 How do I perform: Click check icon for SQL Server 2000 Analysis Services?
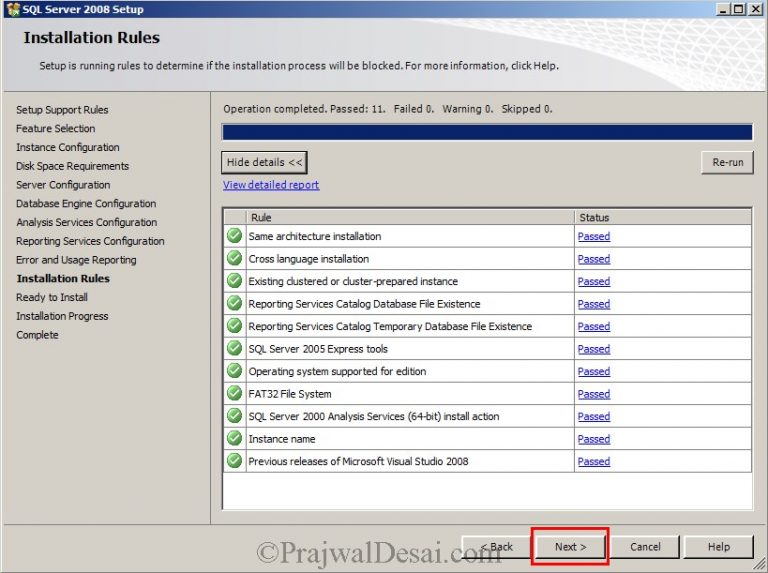[235, 416]
